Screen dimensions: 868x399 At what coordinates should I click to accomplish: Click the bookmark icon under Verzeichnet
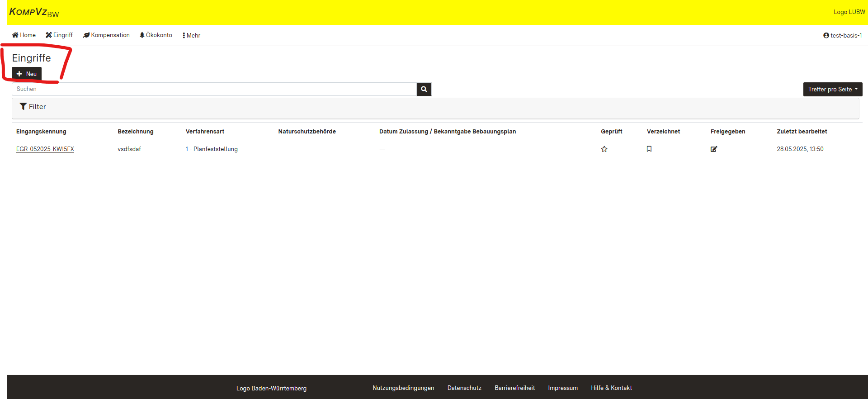[x=649, y=149]
